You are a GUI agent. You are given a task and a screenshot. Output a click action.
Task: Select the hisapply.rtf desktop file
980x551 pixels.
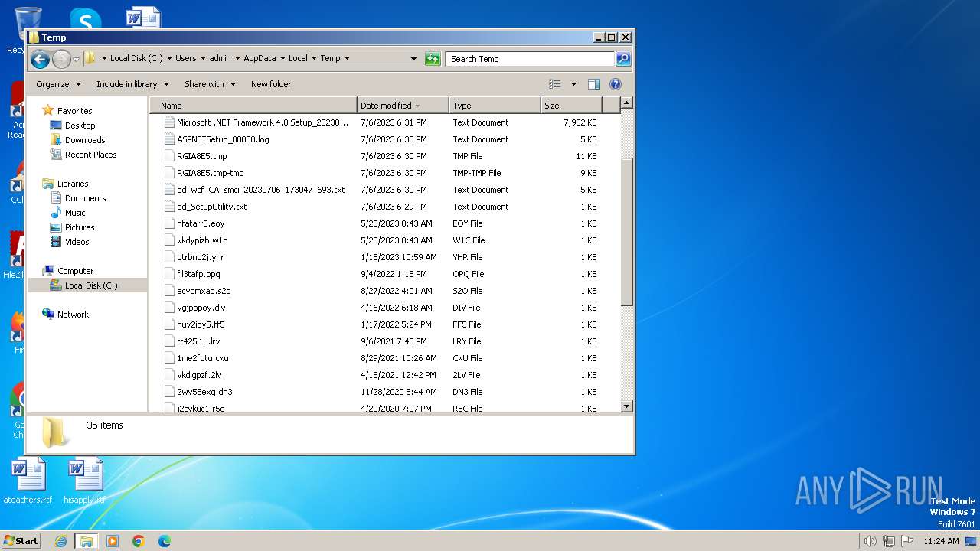click(84, 481)
